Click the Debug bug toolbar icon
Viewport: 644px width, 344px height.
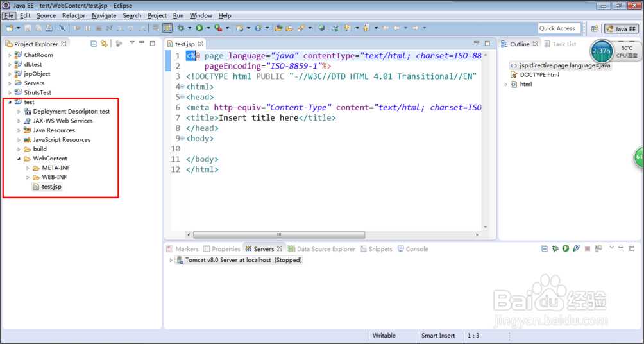pyautogui.click(x=180, y=28)
